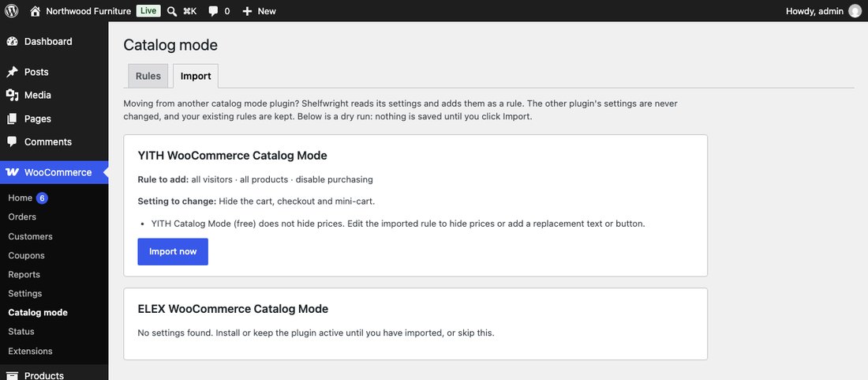The width and height of the screenshot is (868, 380).
Task: Click the ⌘K shortcut label
Action: pos(190,11)
